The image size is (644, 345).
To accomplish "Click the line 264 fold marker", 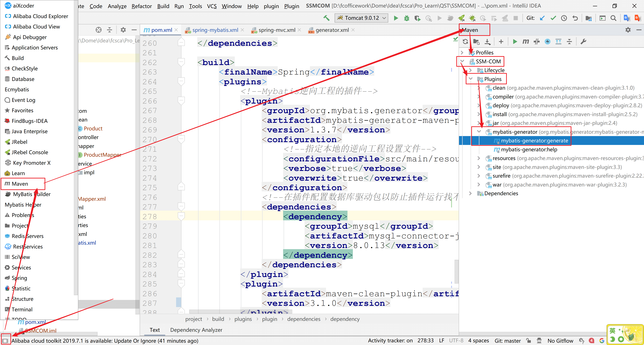I will point(181,81).
